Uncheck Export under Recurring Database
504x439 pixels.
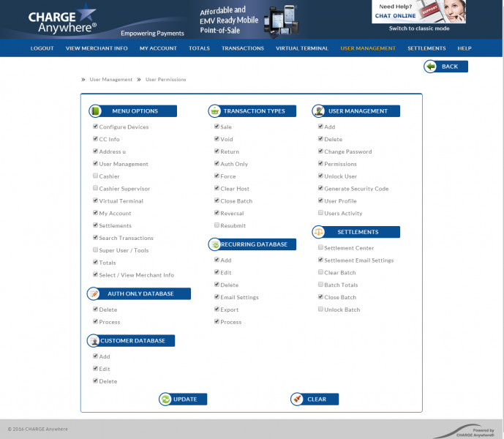coord(217,309)
